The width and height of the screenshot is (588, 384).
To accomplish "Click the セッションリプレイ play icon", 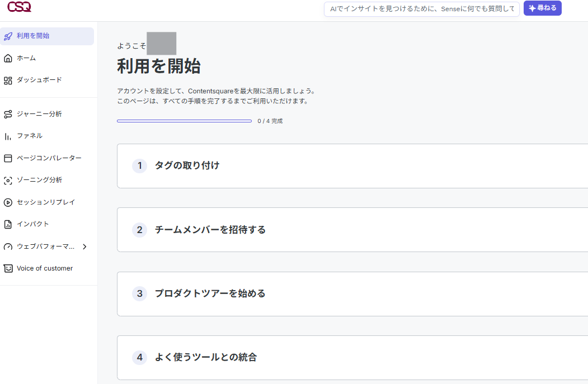I will (x=8, y=202).
